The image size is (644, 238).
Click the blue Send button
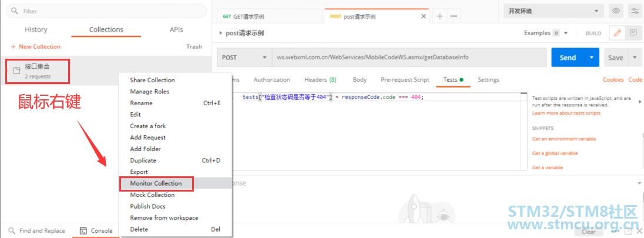tap(568, 58)
